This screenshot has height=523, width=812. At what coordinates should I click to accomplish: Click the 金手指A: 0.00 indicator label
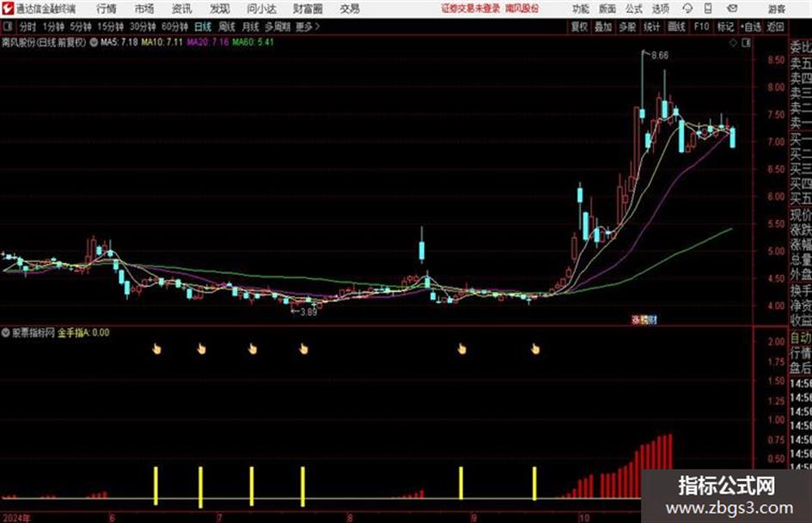point(83,332)
